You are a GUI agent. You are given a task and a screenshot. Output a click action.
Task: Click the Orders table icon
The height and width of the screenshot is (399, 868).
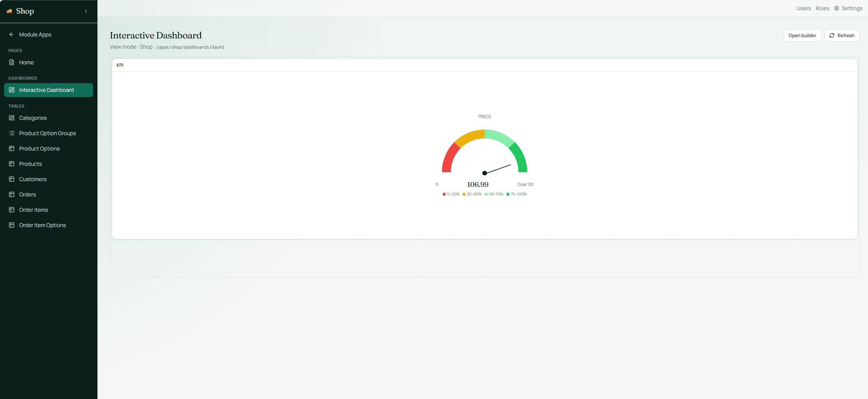click(x=12, y=194)
